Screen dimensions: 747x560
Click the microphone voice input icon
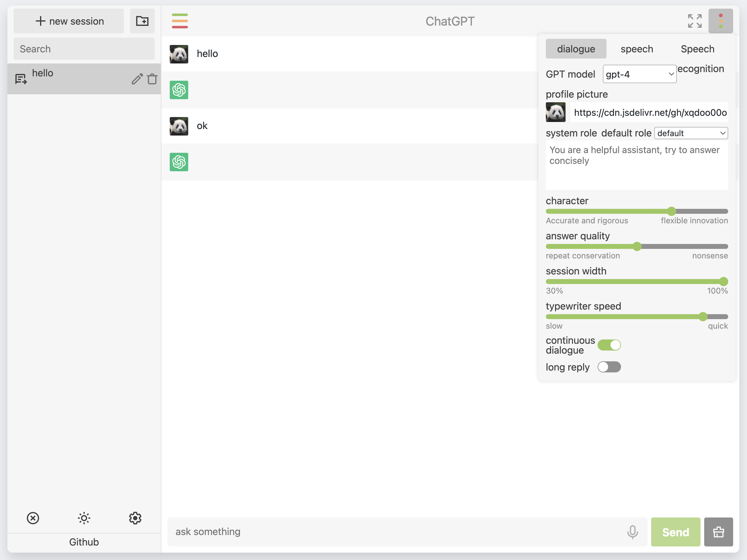pyautogui.click(x=632, y=532)
